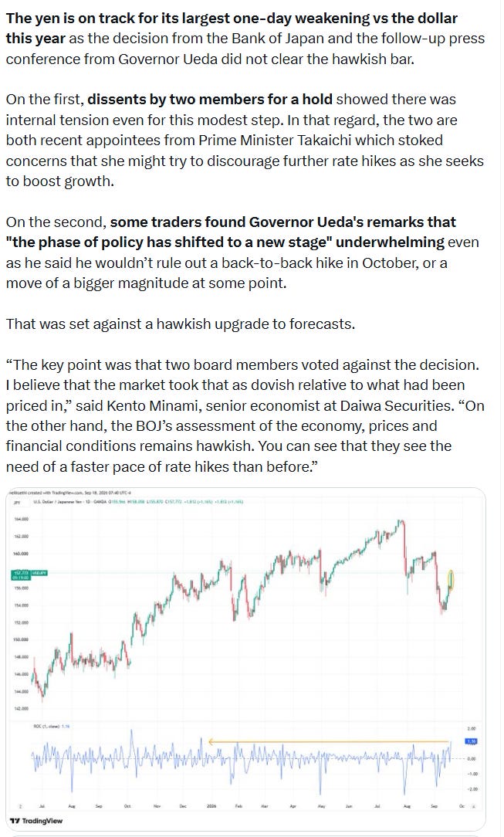The image size is (504, 837).
Task: Click the small icon left of the time axis
Action: click(x=20, y=806)
